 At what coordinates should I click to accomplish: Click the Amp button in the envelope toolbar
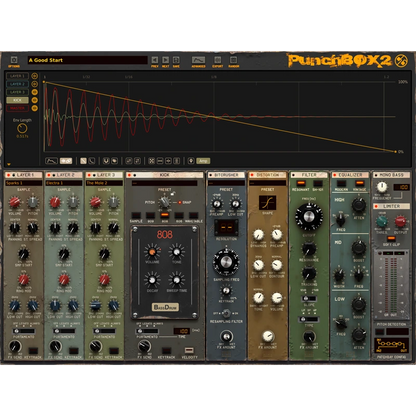203,161
